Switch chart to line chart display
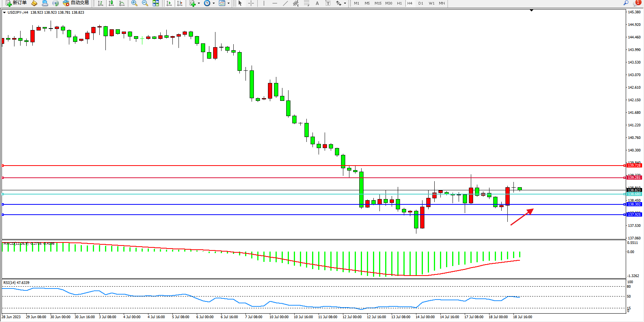644x322 pixels. (x=122, y=3)
